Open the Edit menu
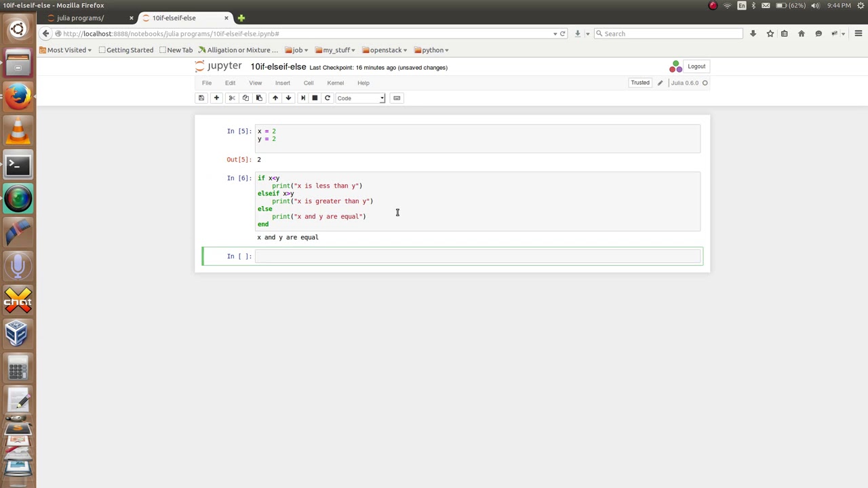The width and height of the screenshot is (868, 488). pos(230,83)
